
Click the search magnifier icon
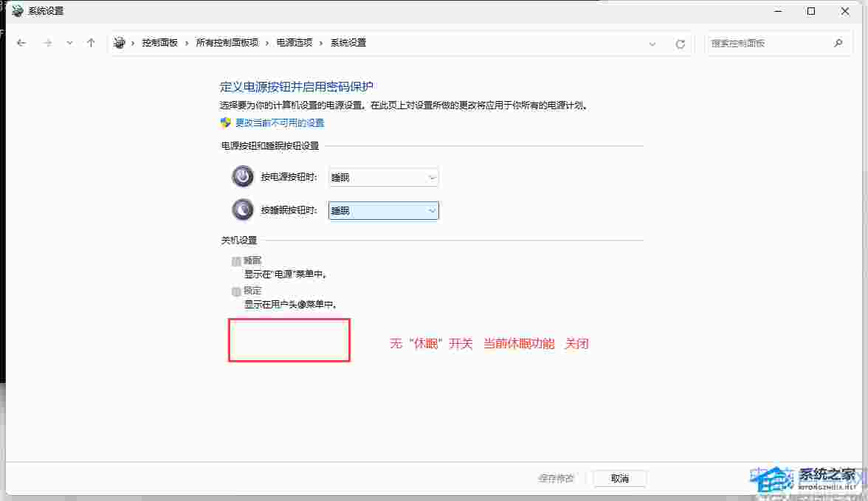point(838,43)
